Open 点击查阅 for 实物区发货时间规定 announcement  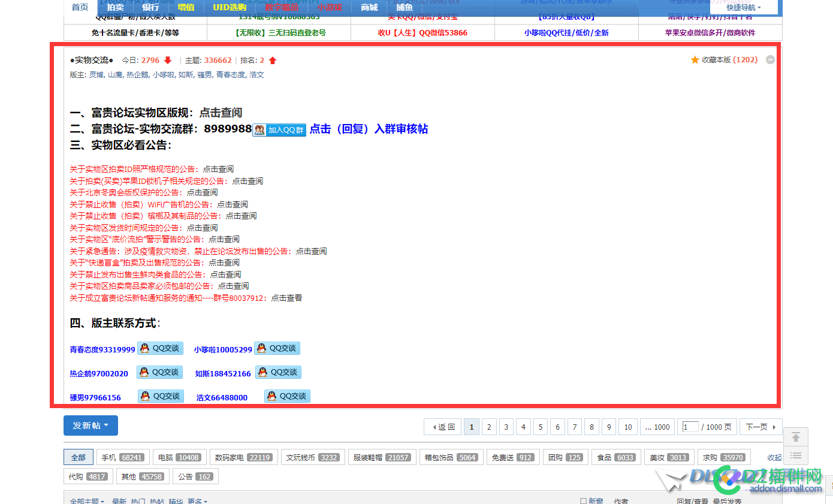click(202, 228)
